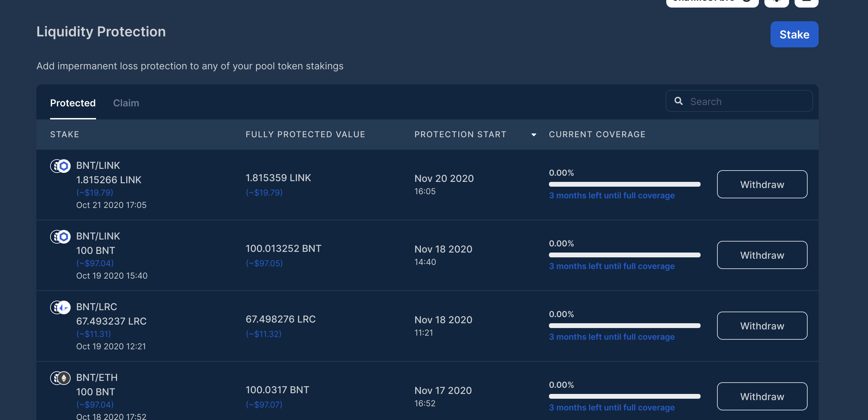Select the Protected tab
The image size is (868, 420).
73,103
